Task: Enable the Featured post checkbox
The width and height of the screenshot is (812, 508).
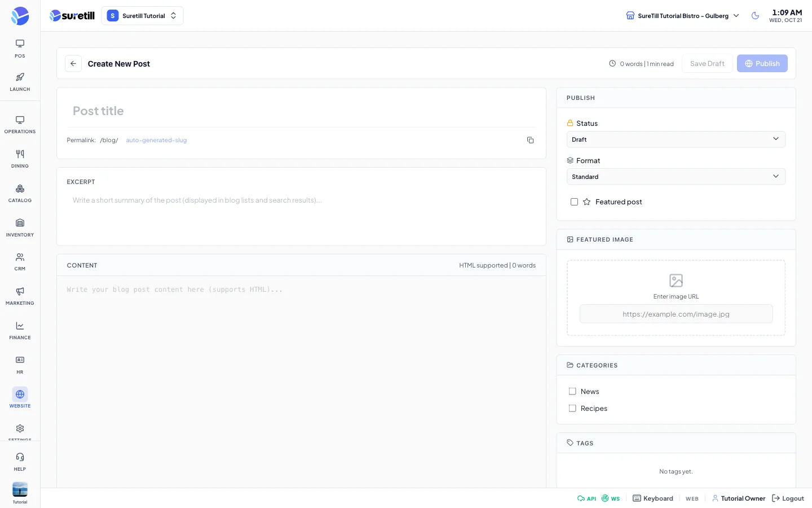Action: click(x=574, y=202)
